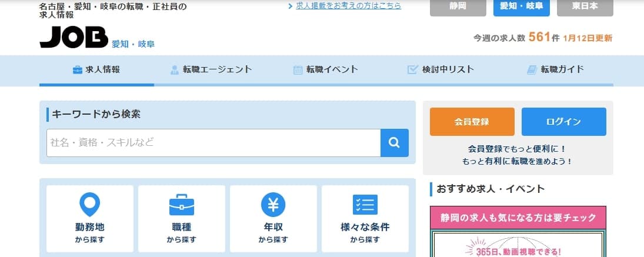Screen dimensions: 644x257
Task: Click the orange 会員登録 button
Action: click(472, 122)
